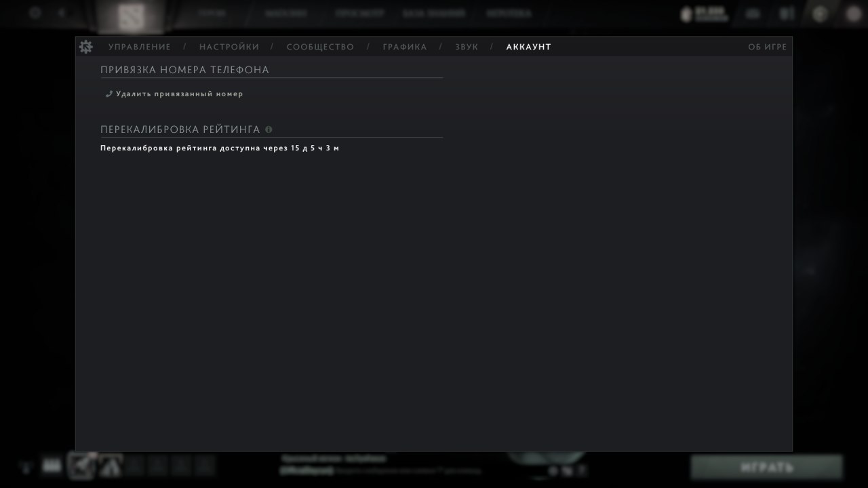Click the blurred profile avatar at top-right corner
The image size is (868, 488).
coord(854,14)
